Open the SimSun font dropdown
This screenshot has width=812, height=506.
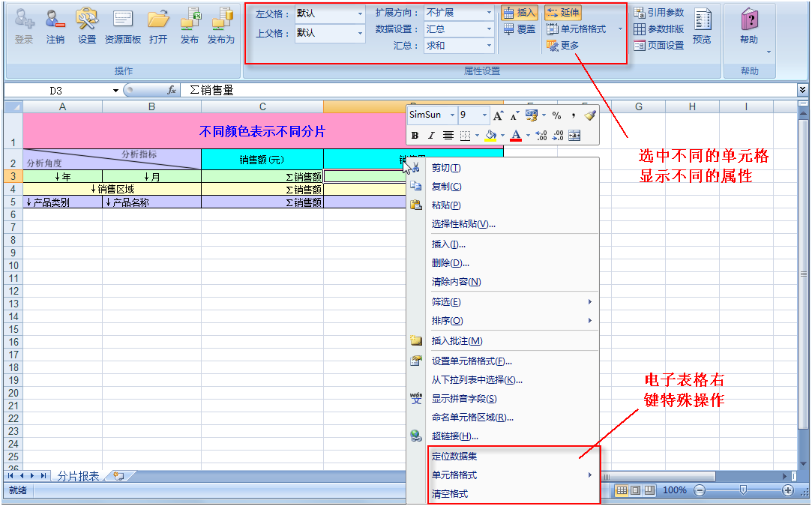[452, 115]
